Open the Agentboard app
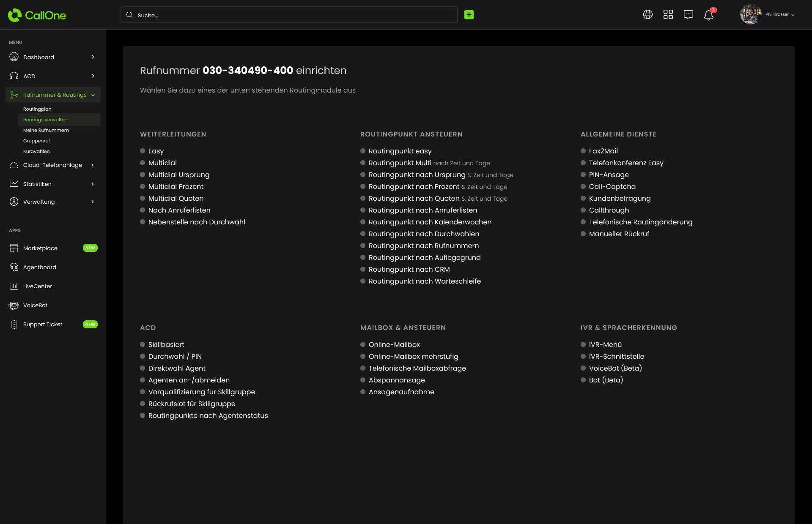Image resolution: width=812 pixels, height=524 pixels. click(x=39, y=267)
